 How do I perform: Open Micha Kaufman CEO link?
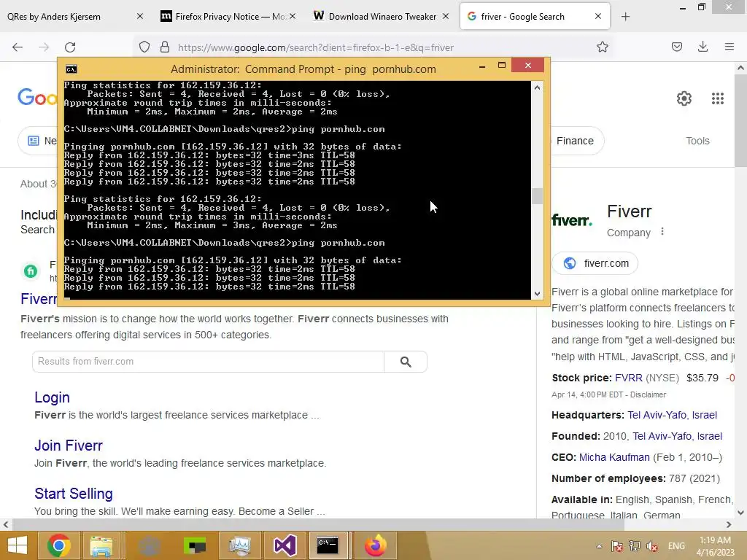pos(614,457)
